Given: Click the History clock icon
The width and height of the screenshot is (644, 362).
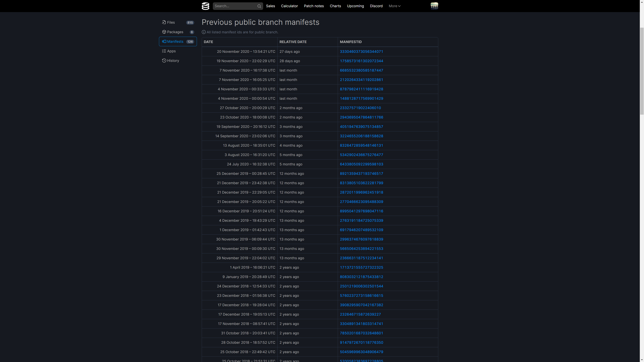Looking at the screenshot, I should [164, 61].
